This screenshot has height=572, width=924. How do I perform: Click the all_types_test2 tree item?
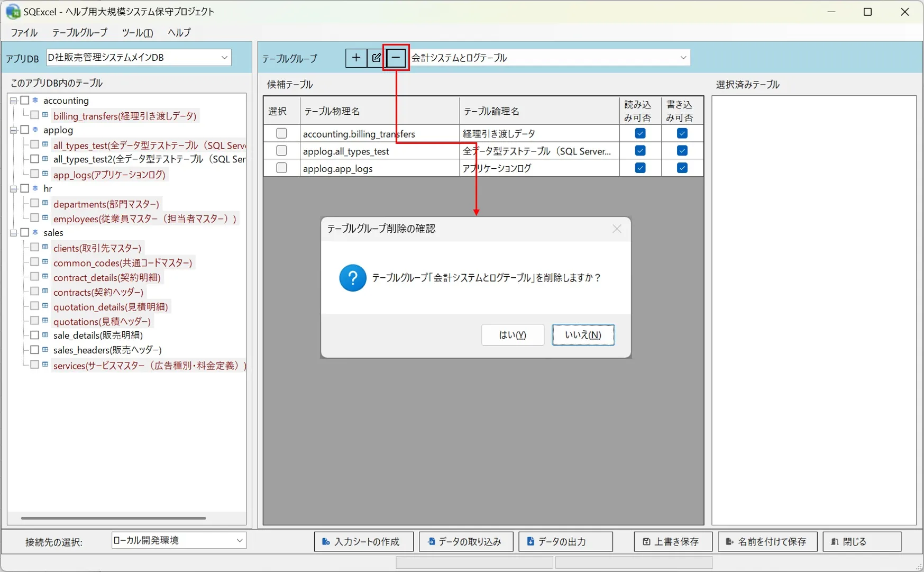tap(149, 159)
